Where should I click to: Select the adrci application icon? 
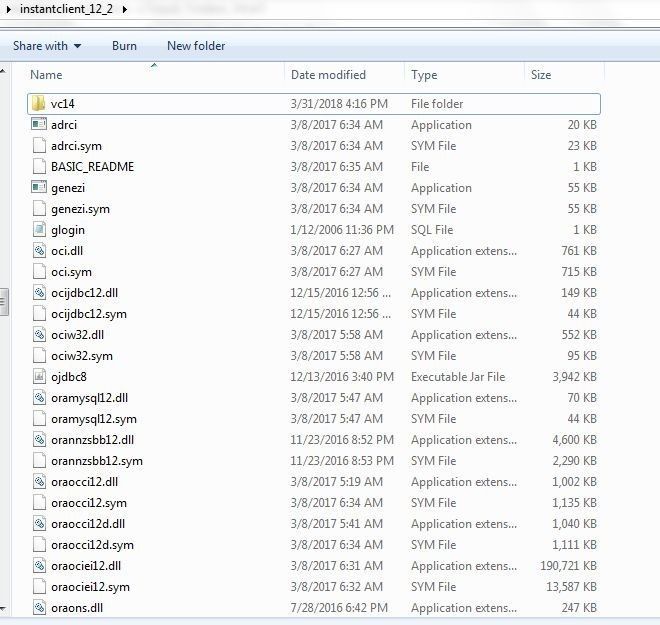(x=39, y=124)
